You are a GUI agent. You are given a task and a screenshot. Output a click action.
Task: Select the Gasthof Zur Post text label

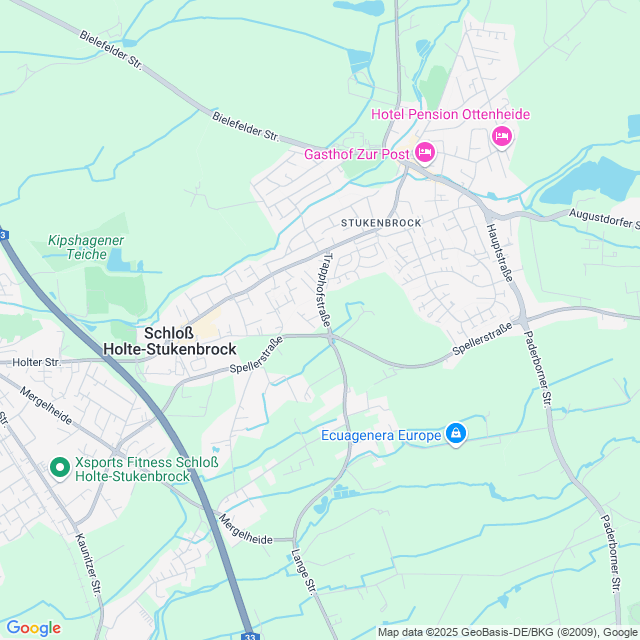(356, 154)
